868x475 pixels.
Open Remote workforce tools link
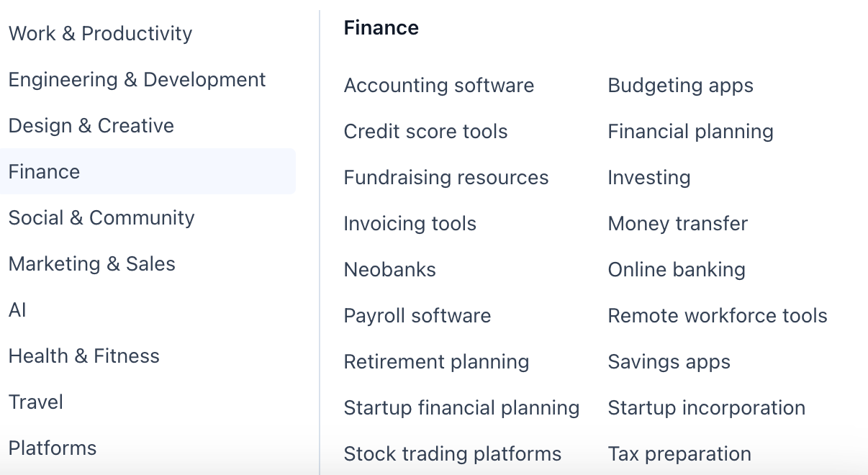coord(717,316)
